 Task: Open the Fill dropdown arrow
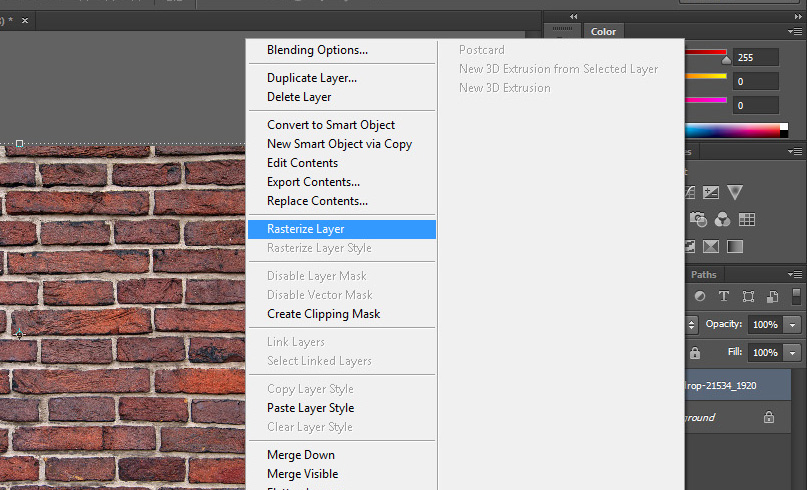click(792, 352)
